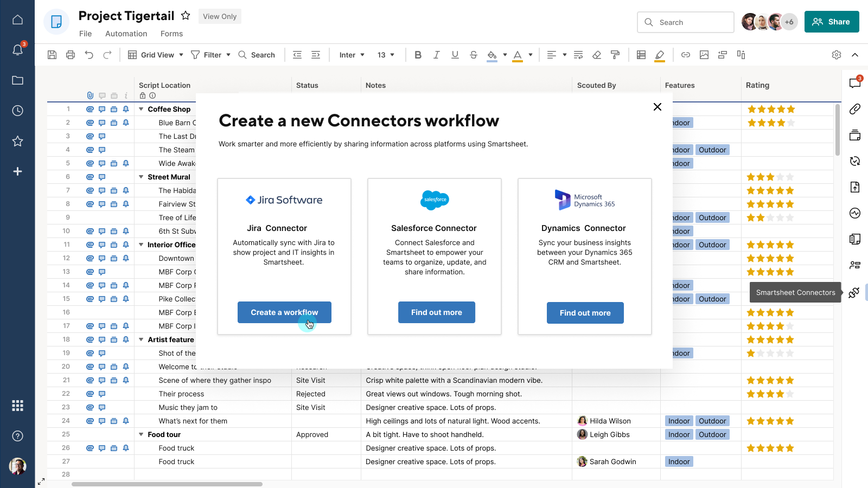Image resolution: width=868 pixels, height=488 pixels.
Task: Toggle italic text formatting
Action: [x=436, y=55]
